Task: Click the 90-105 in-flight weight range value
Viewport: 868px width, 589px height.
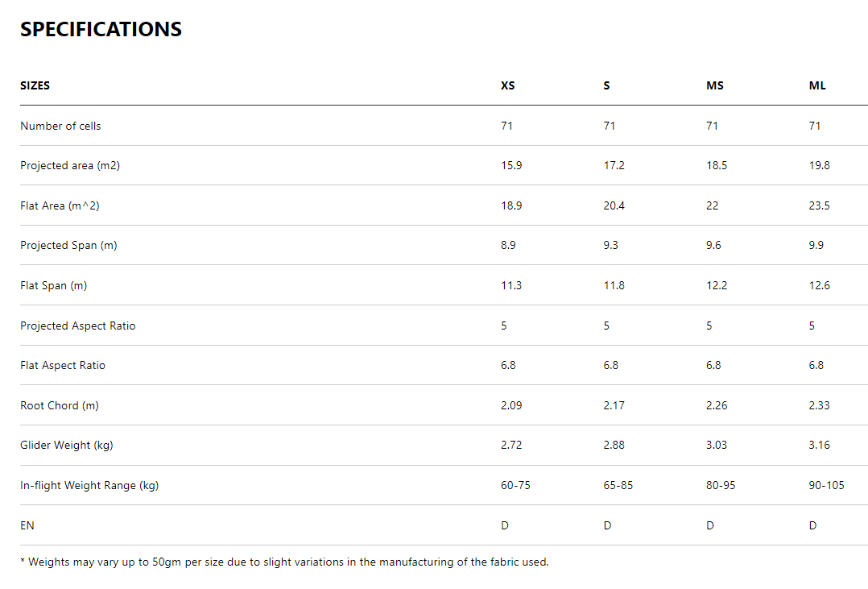Action: (x=826, y=485)
